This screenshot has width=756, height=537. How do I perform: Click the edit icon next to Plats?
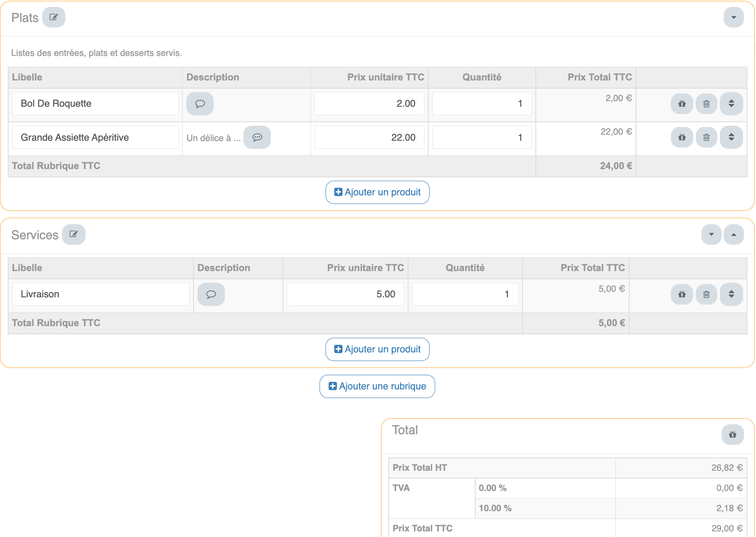coord(54,18)
